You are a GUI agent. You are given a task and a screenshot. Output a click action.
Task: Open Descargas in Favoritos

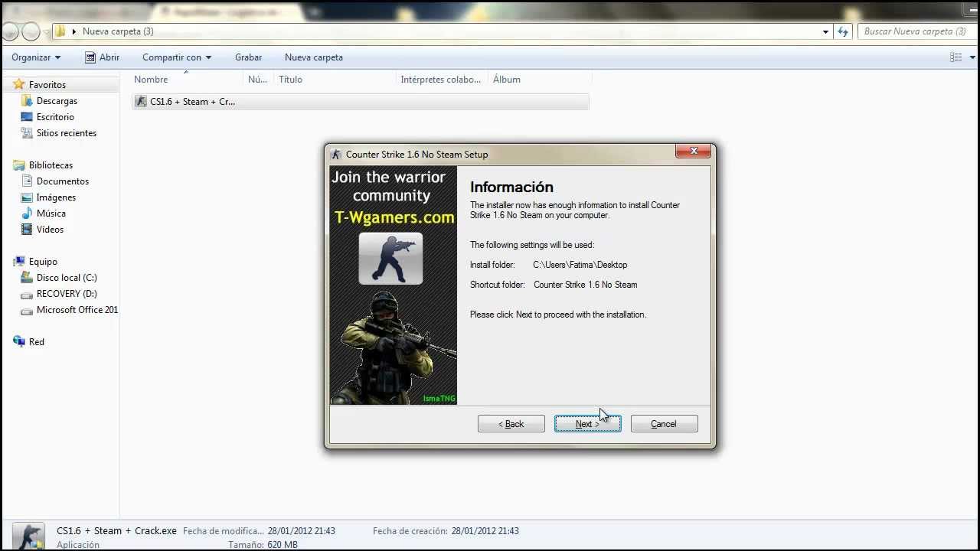(57, 101)
